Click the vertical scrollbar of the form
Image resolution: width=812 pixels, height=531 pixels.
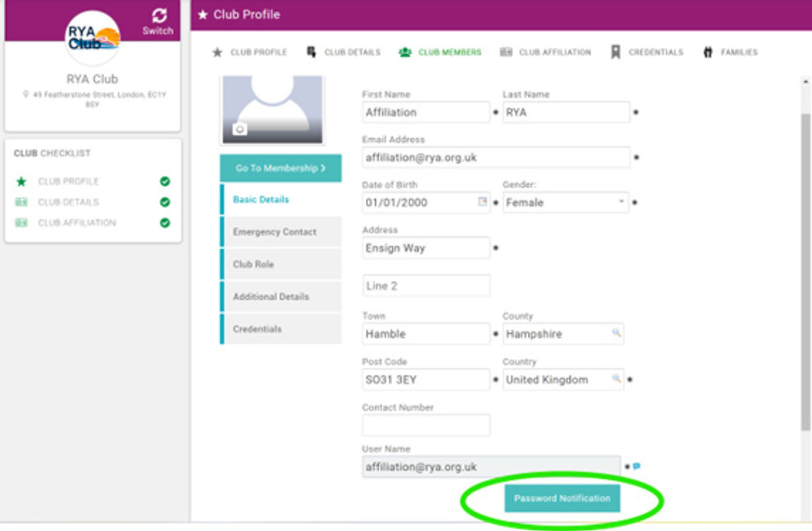point(805,271)
